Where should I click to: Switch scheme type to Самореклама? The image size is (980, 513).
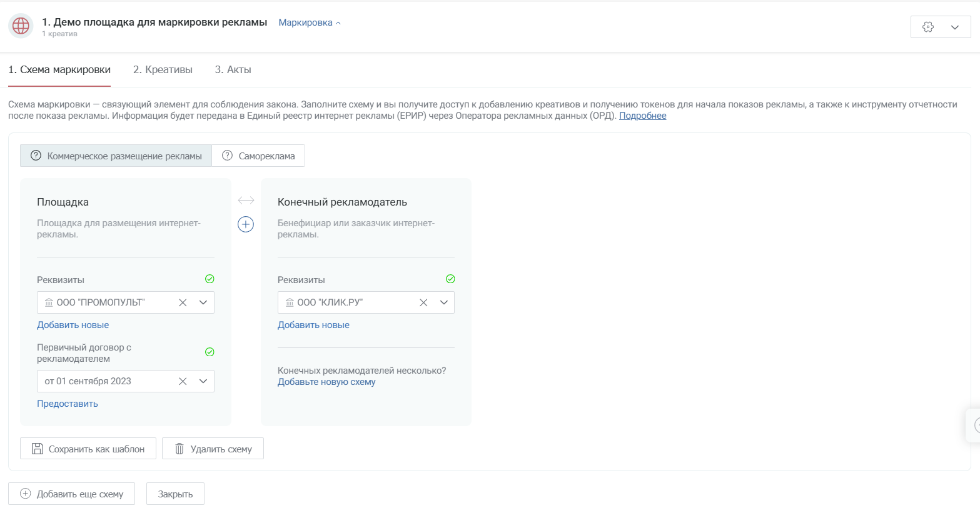point(258,156)
